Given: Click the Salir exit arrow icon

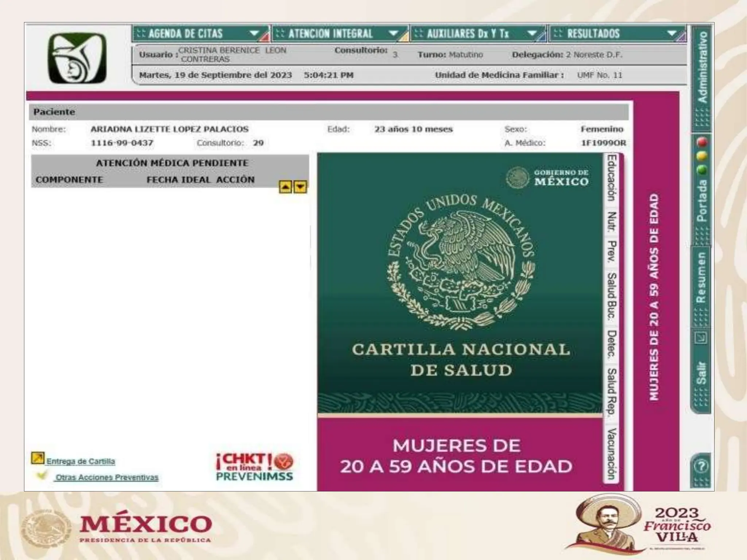Looking at the screenshot, I should coord(701,338).
